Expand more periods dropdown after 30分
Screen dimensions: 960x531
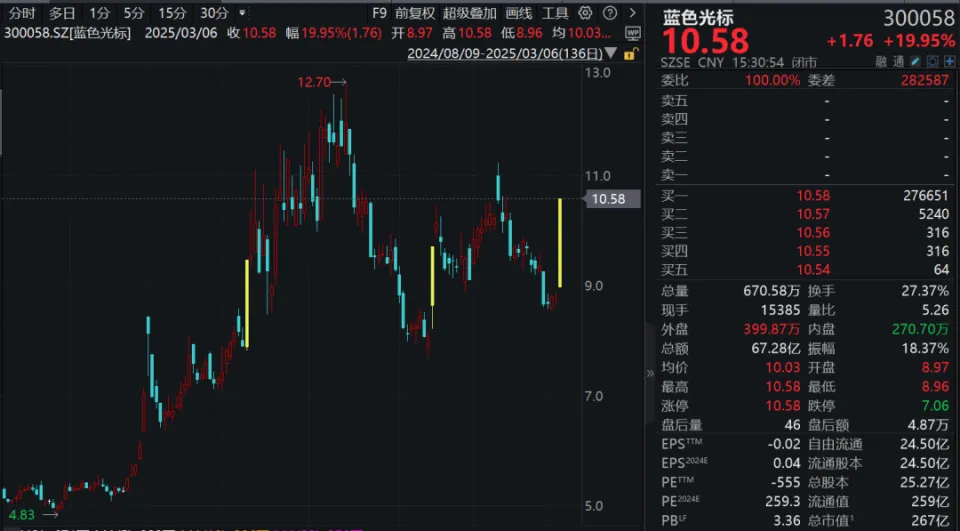point(241,14)
